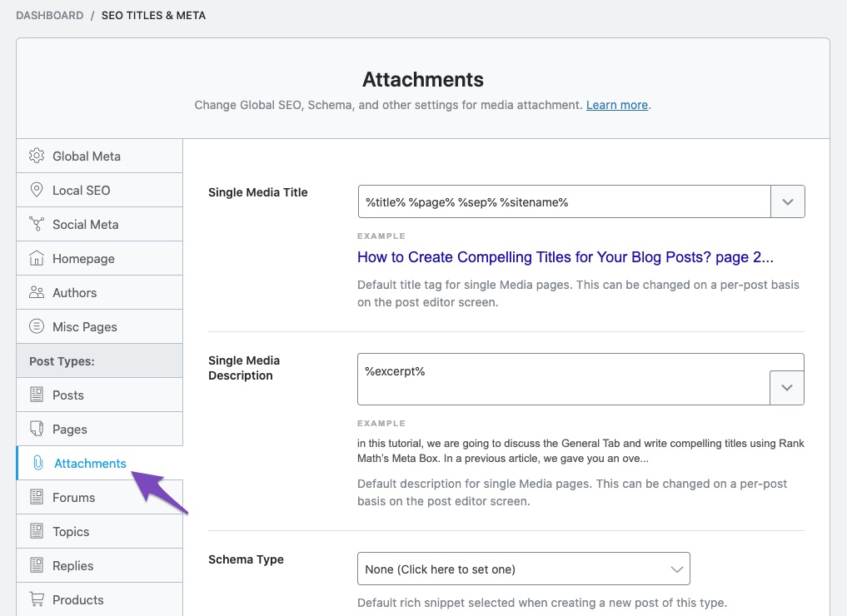Image resolution: width=847 pixels, height=616 pixels.
Task: Click inside the %excerpt% description field
Action: tap(541, 375)
